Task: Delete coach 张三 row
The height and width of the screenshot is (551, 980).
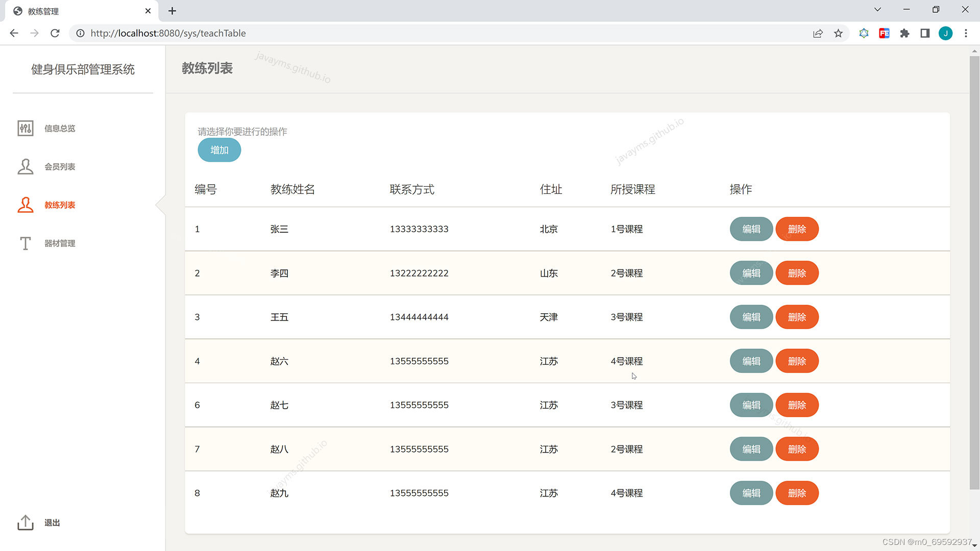Action: tap(797, 229)
